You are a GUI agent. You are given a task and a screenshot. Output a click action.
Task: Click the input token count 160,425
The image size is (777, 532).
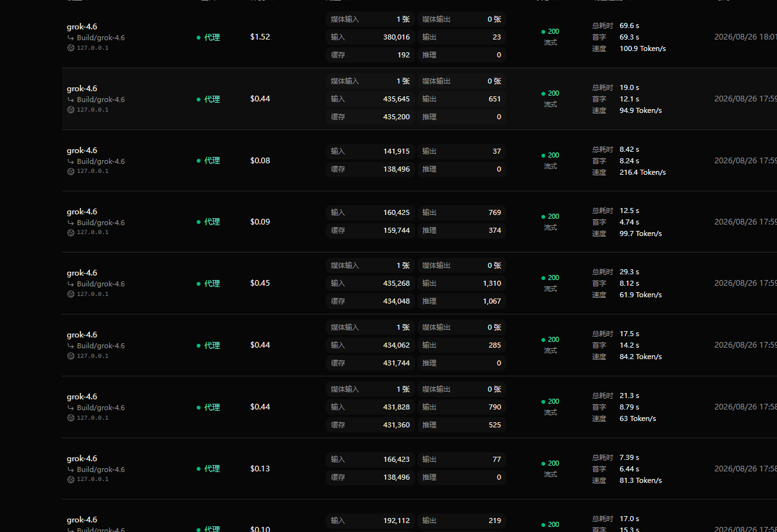396,212
